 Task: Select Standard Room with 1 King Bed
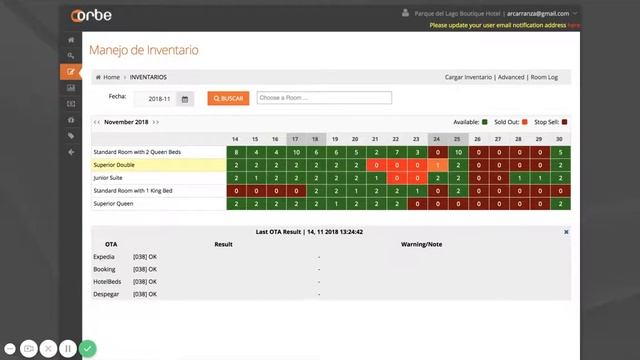(x=159, y=191)
